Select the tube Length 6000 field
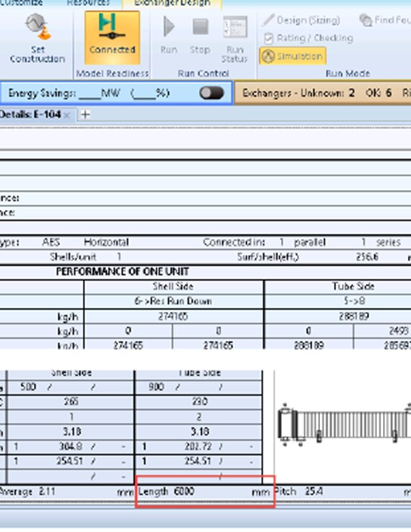Screen dimensions: 411x532 pyautogui.click(x=204, y=492)
